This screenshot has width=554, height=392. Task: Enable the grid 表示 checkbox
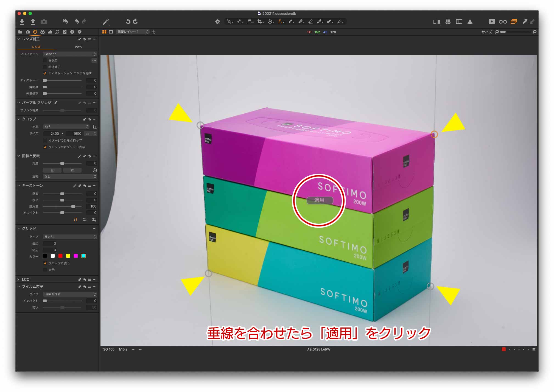(45, 270)
